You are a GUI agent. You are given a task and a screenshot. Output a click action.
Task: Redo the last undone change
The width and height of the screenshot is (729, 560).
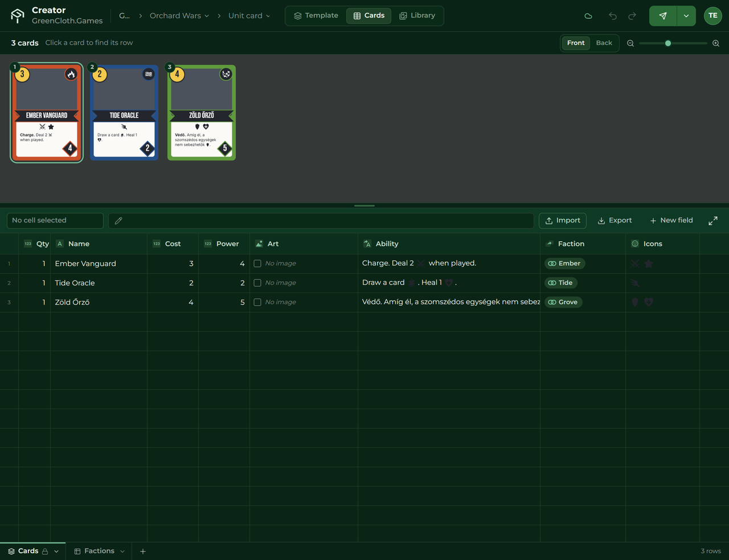(632, 16)
